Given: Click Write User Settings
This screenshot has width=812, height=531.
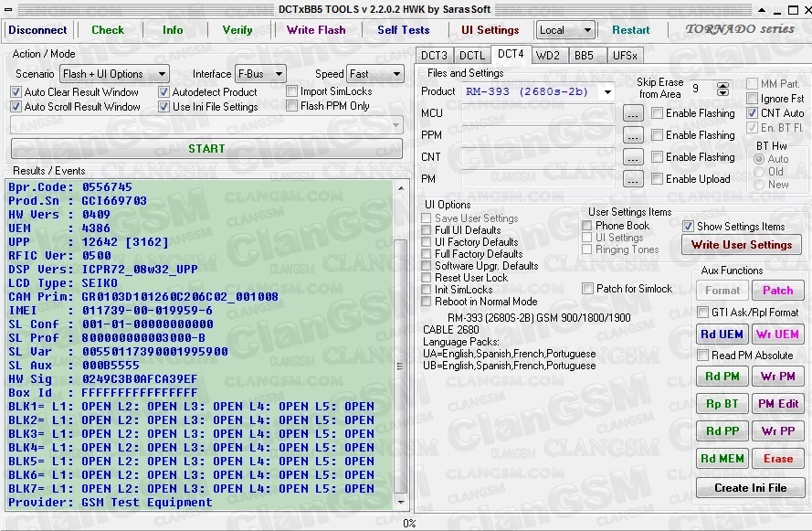Looking at the screenshot, I should click(742, 245).
